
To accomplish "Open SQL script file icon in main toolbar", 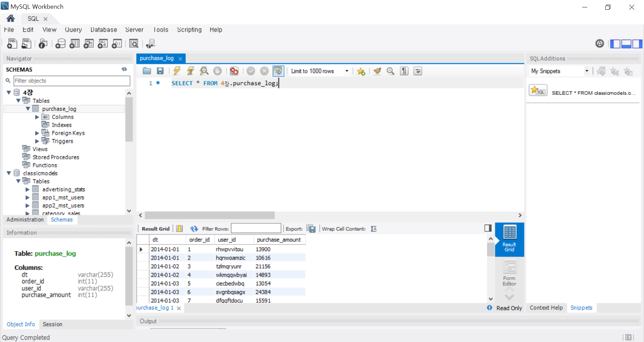I will pos(26,44).
